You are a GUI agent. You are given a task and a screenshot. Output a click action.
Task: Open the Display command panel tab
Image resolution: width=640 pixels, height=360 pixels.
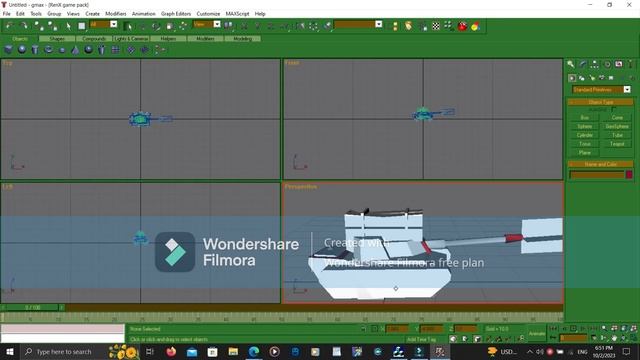pos(619,64)
